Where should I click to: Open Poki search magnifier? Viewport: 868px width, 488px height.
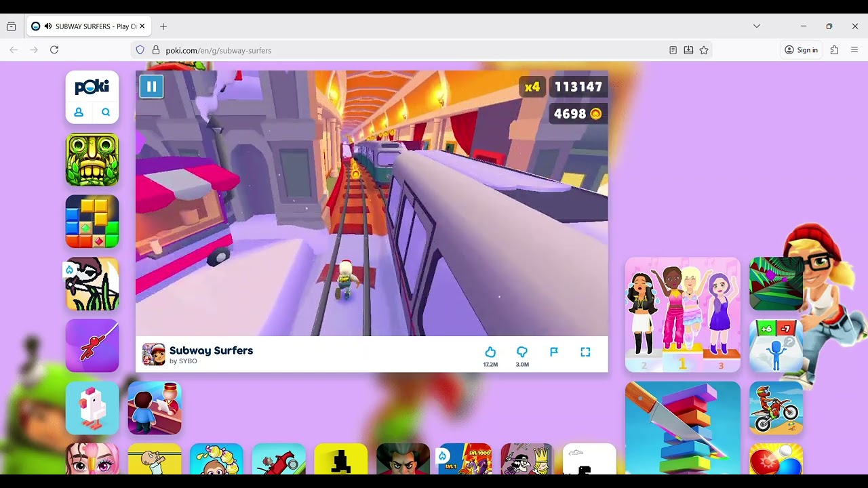point(106,113)
